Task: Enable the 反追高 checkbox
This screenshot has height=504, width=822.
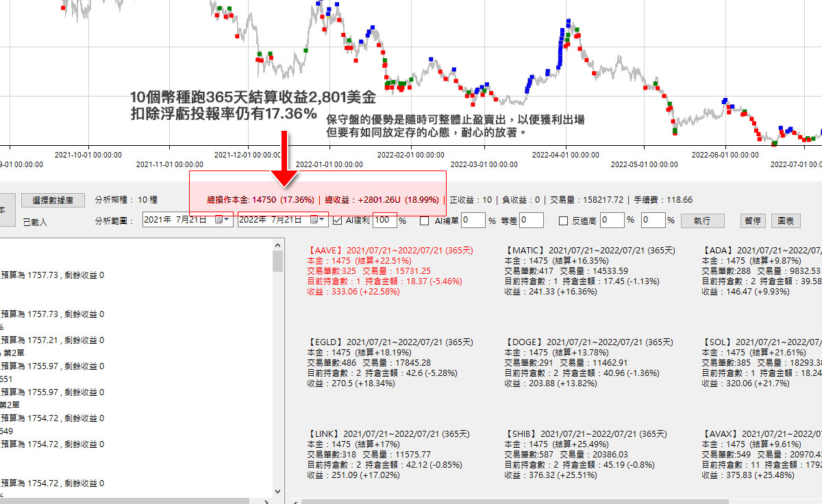Action: (x=564, y=220)
